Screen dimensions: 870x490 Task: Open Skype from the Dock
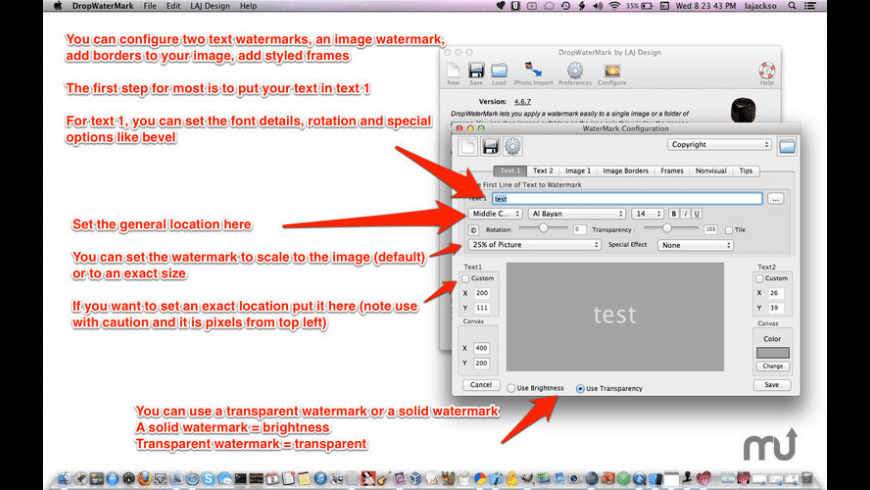[x=209, y=478]
